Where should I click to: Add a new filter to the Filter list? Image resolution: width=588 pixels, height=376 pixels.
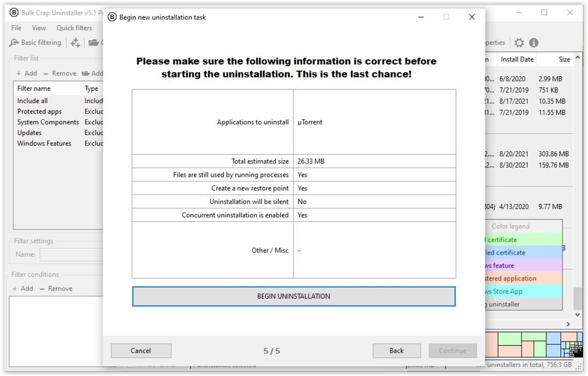click(x=26, y=73)
